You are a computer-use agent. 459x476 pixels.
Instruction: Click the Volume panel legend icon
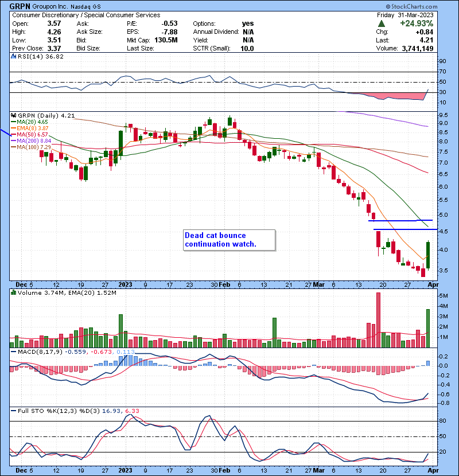[14, 293]
